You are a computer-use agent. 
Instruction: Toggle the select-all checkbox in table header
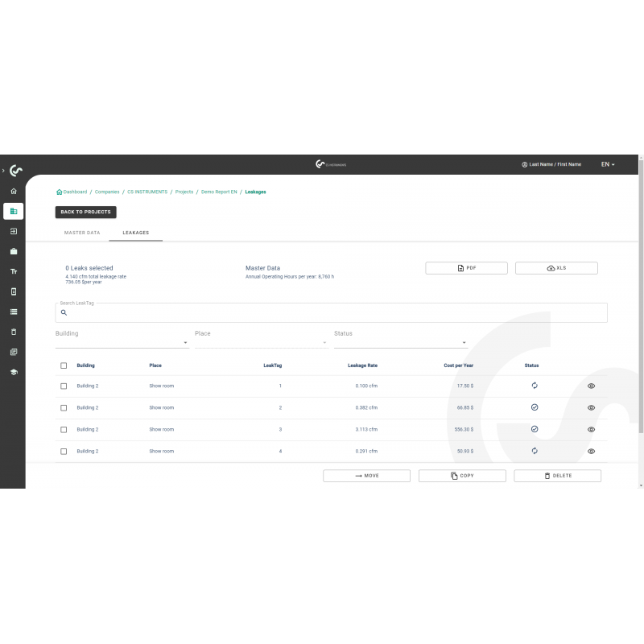click(64, 365)
